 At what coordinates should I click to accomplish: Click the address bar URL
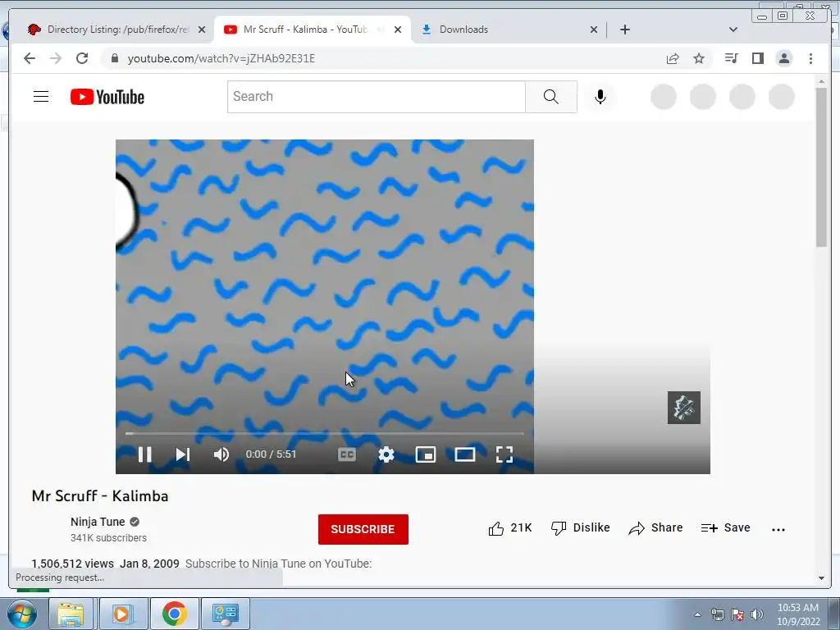tap(221, 58)
